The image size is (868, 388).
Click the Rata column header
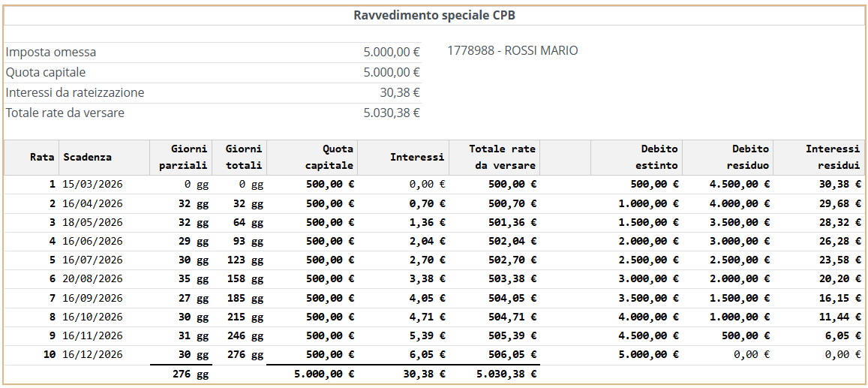(x=42, y=157)
